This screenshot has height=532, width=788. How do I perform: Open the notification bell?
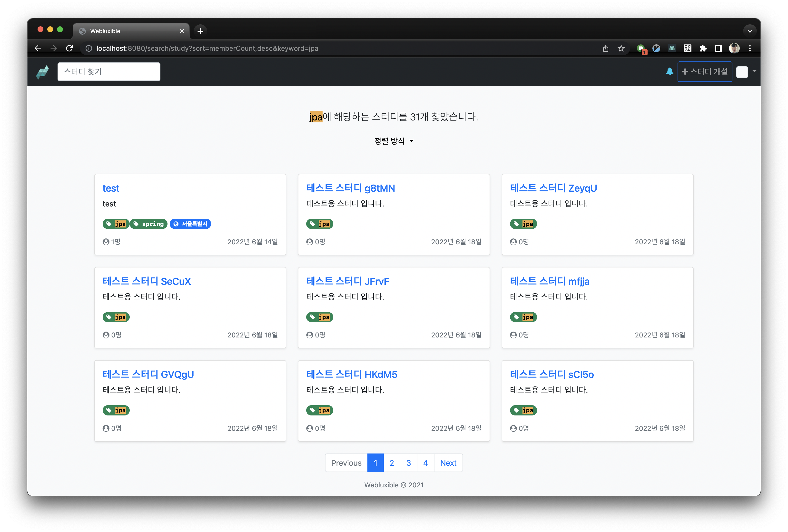669,71
